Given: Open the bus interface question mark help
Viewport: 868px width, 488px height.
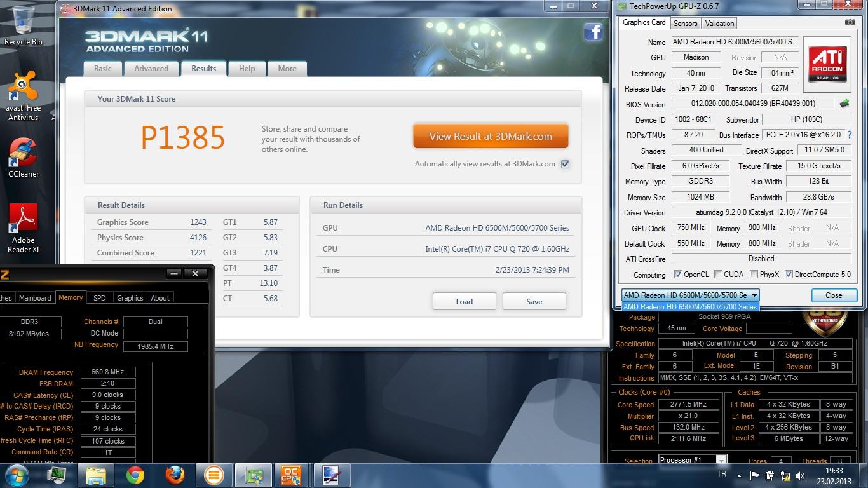Looking at the screenshot, I should coord(850,135).
